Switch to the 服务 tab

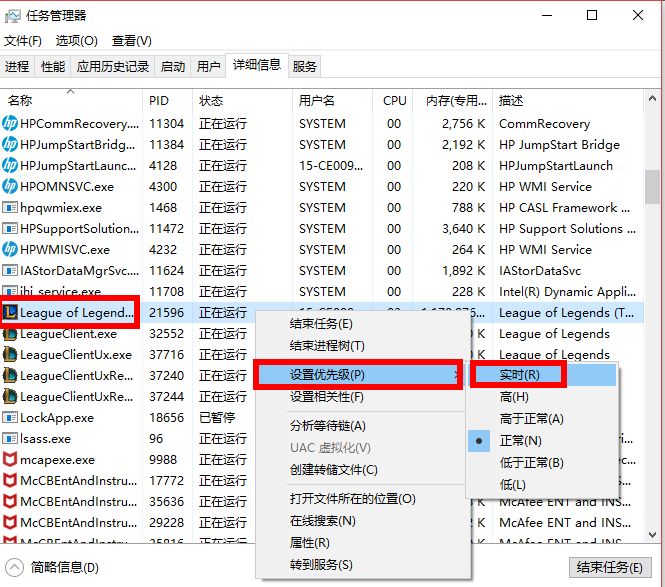pyautogui.click(x=305, y=67)
